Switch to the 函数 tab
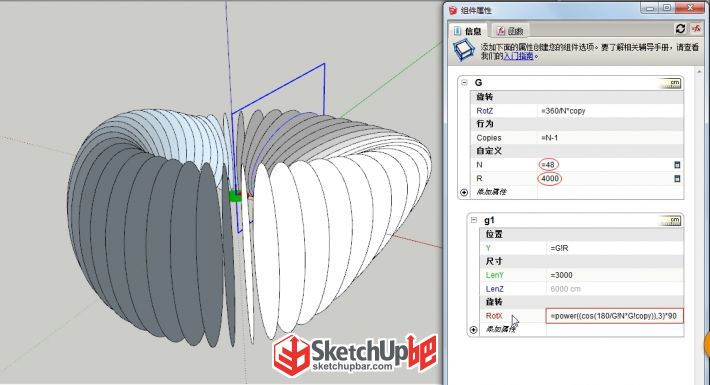This screenshot has height=385, width=710. pos(510,31)
